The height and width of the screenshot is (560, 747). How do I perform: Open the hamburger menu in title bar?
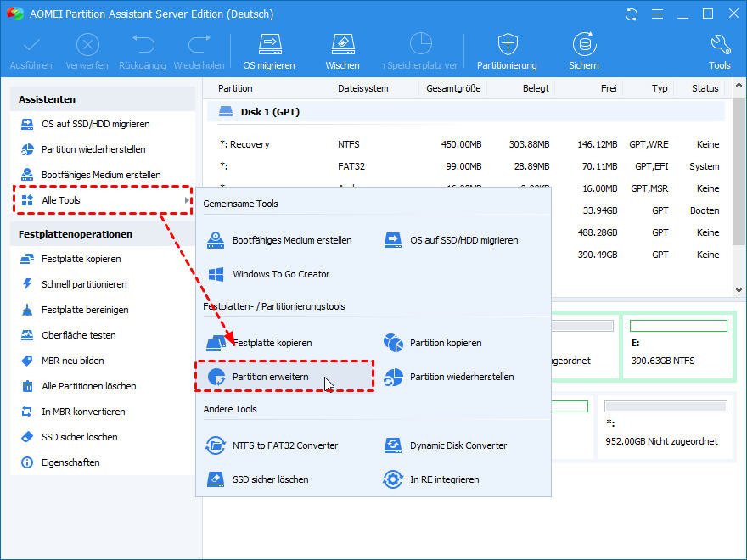coord(657,14)
